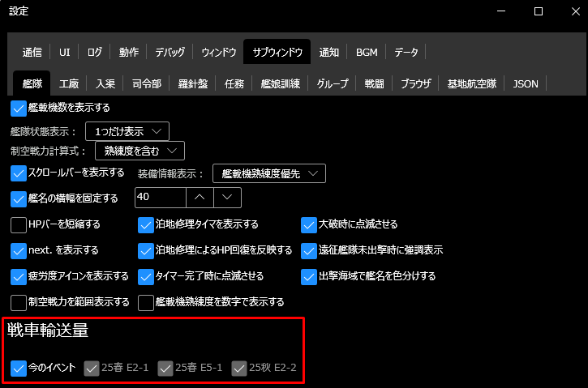
Task: Increase ship name width with up arrow
Action: coord(200,198)
